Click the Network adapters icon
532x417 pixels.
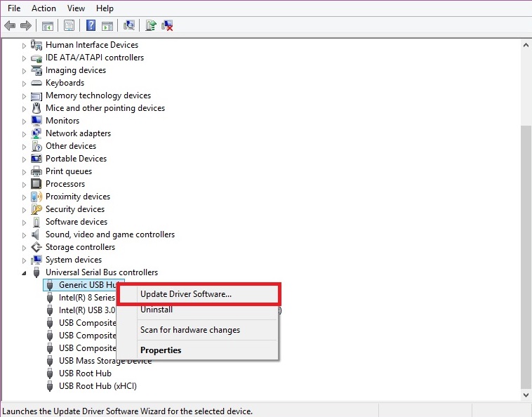click(36, 133)
